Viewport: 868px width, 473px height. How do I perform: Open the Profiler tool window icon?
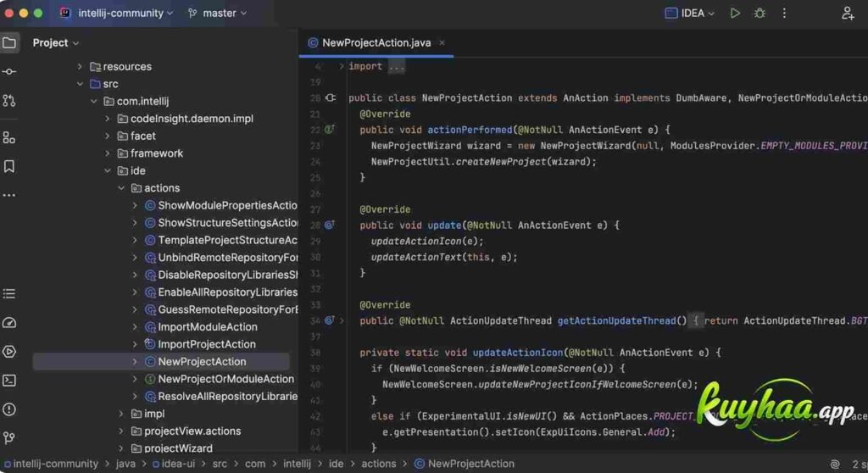coord(9,322)
